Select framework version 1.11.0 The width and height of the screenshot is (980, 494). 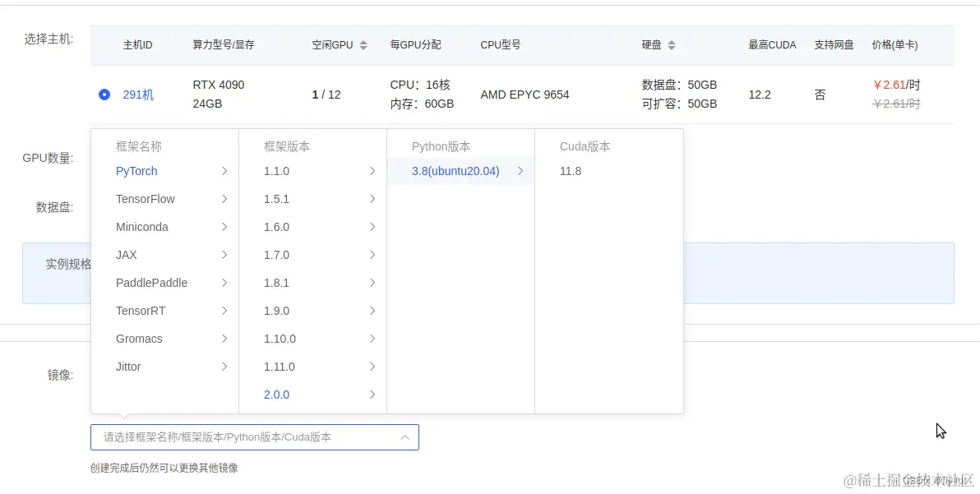279,367
